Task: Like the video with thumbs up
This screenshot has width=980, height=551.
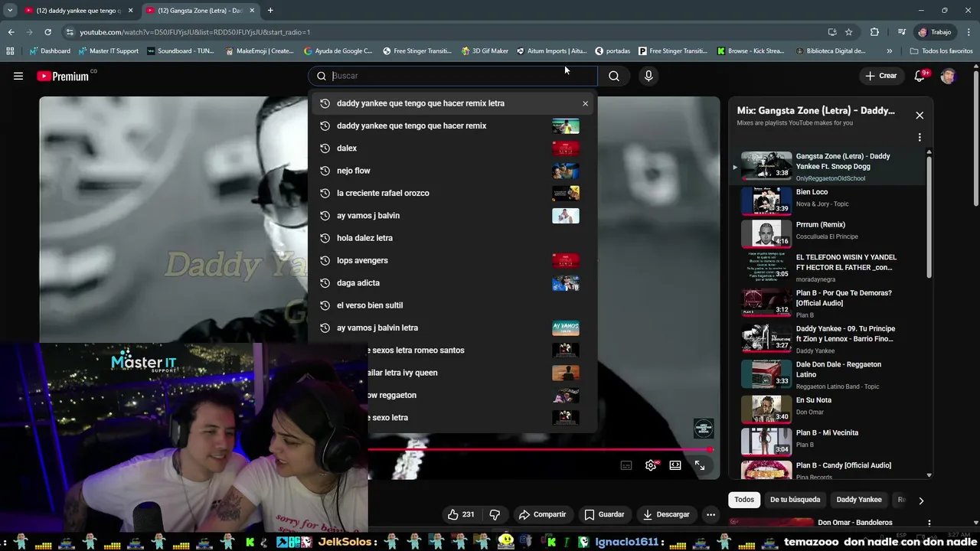Action: tap(460, 514)
